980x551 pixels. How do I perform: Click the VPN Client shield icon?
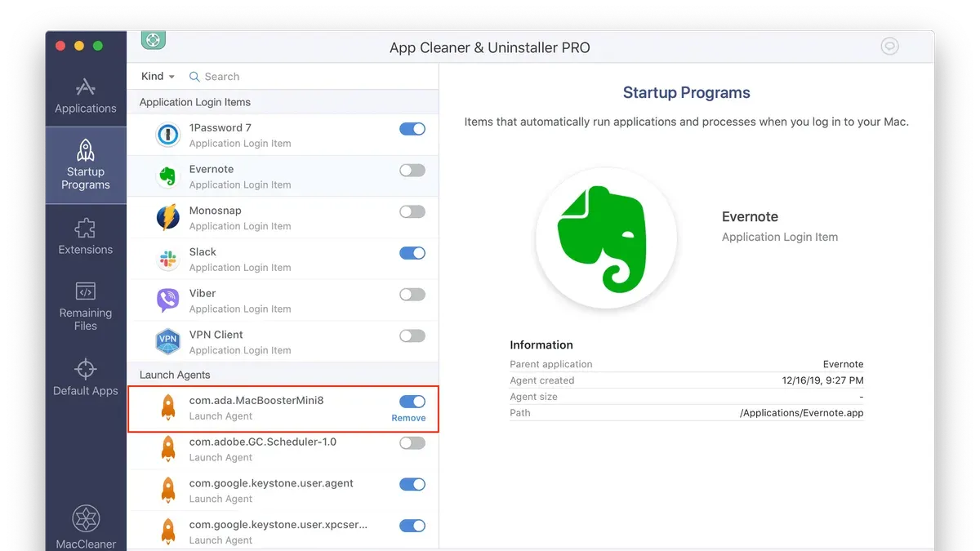(168, 341)
